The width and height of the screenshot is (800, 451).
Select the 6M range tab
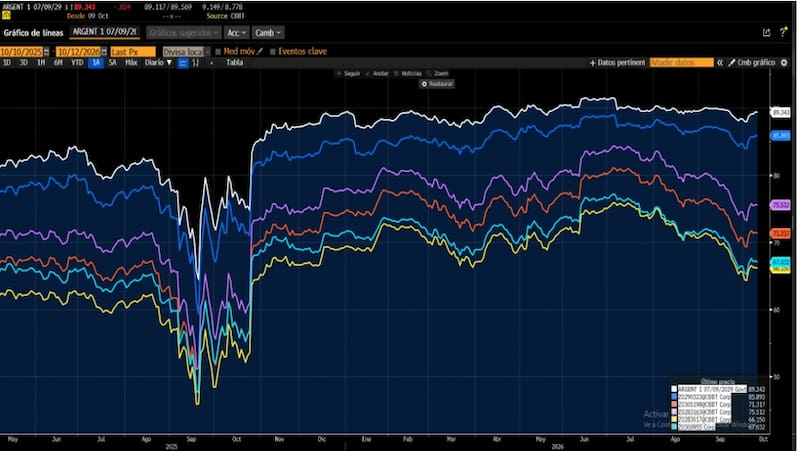pyautogui.click(x=58, y=63)
